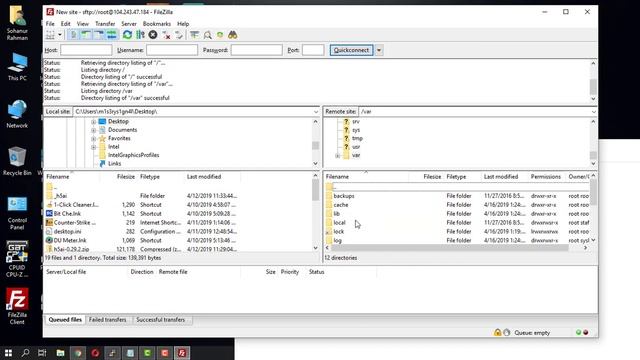Select the usr folder in remote tree
640x360 pixels.
click(356, 147)
